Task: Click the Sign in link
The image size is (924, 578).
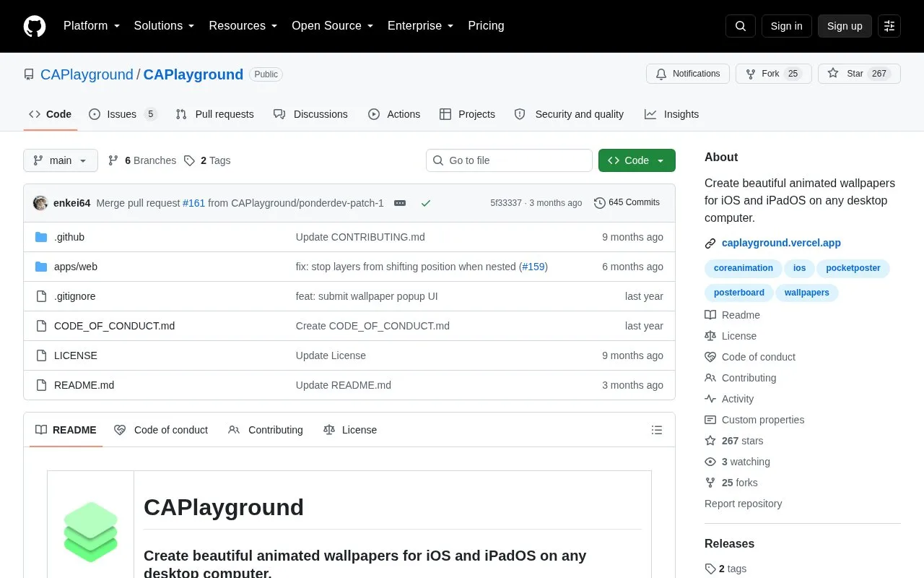Action: click(x=786, y=26)
